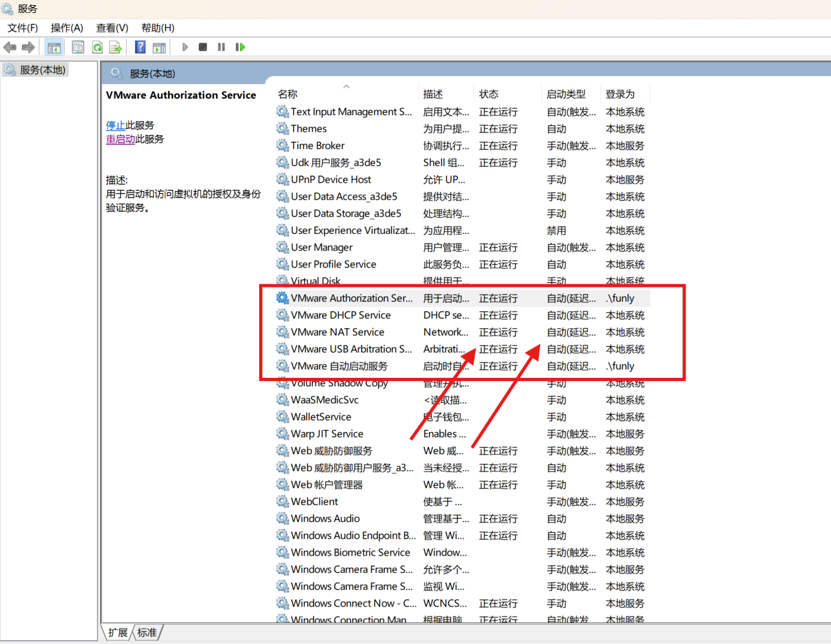Viewport: 831px width, 644px height.
Task: Click gear icon of Windows Audio service
Action: point(282,518)
